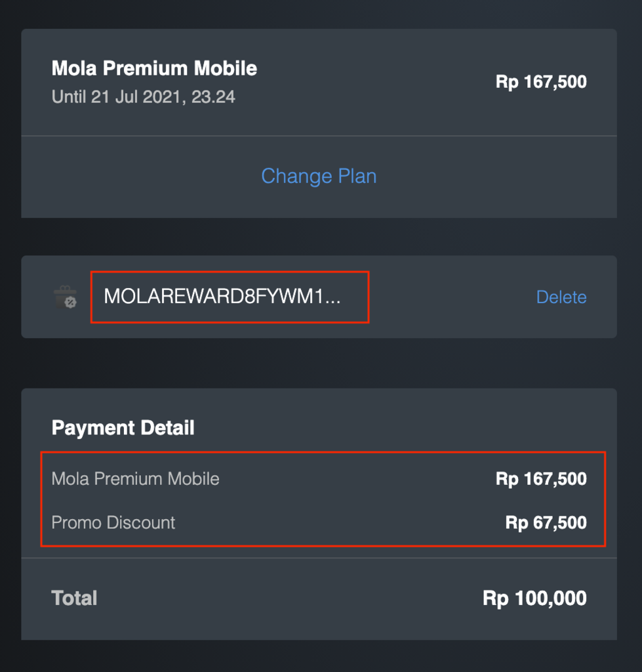
Task: Select the Rp 100,000 total amount
Action: tap(534, 598)
